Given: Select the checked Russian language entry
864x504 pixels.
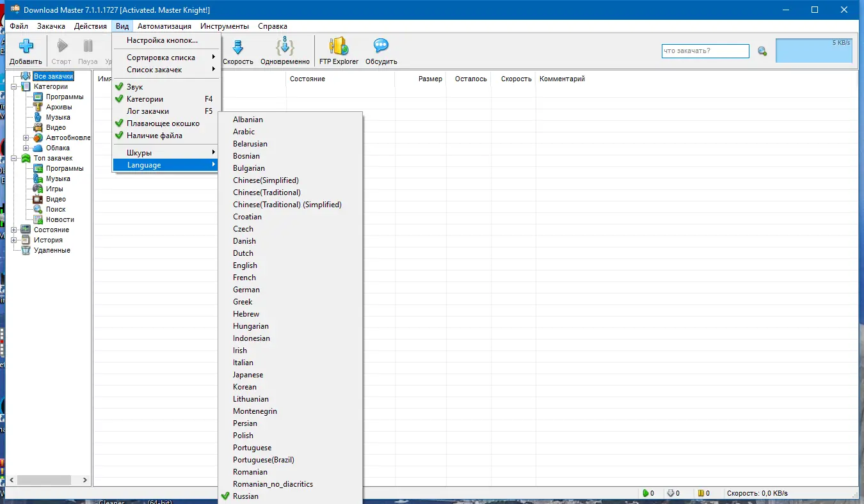Looking at the screenshot, I should click(x=291, y=496).
